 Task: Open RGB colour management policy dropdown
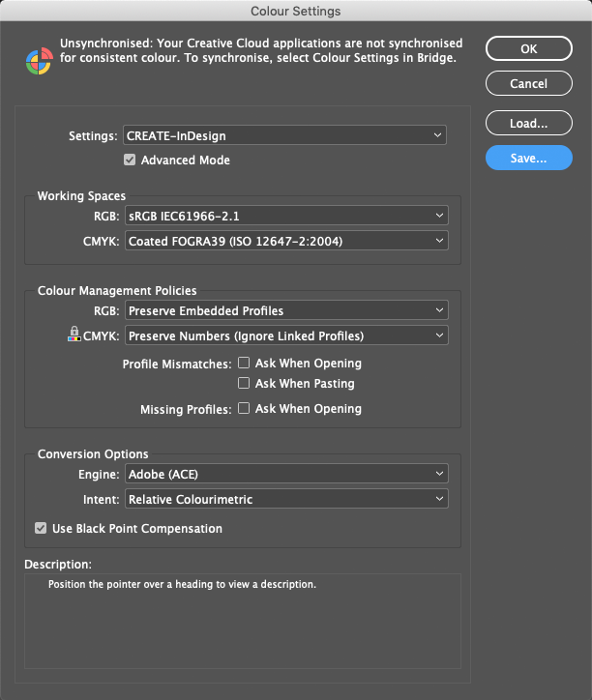286,310
